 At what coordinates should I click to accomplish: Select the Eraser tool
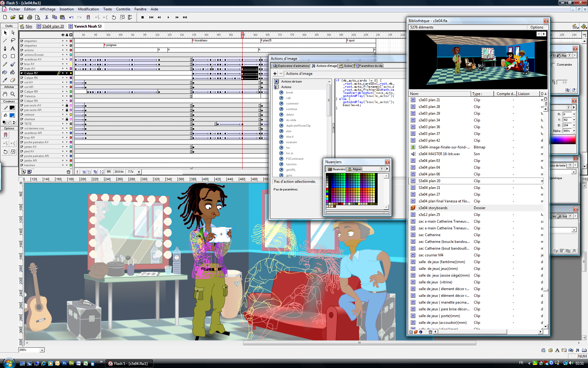(13, 80)
